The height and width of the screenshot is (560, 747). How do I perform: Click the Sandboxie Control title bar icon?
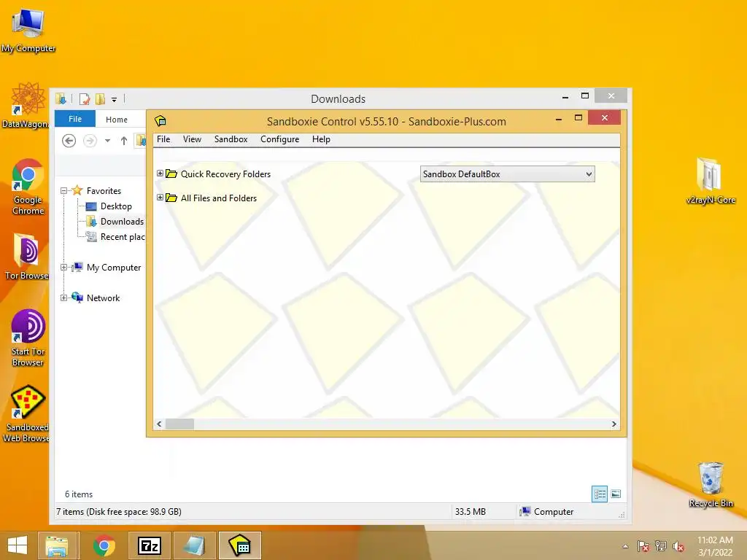pyautogui.click(x=160, y=121)
